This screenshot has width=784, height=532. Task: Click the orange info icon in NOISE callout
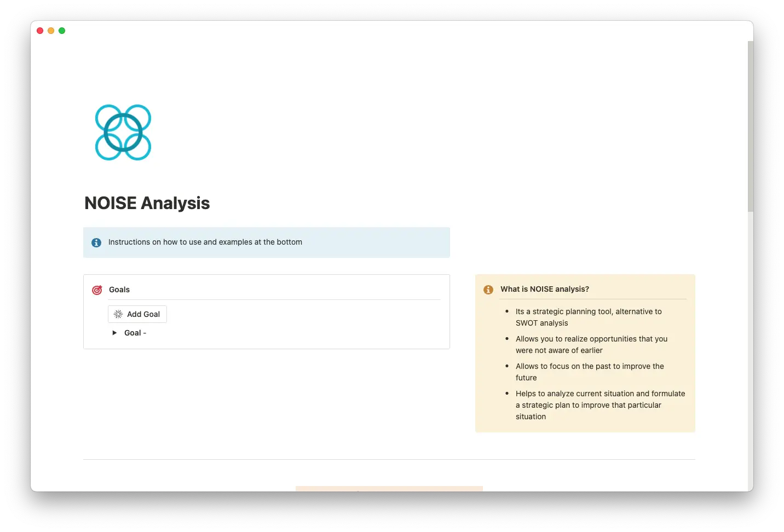(x=488, y=290)
